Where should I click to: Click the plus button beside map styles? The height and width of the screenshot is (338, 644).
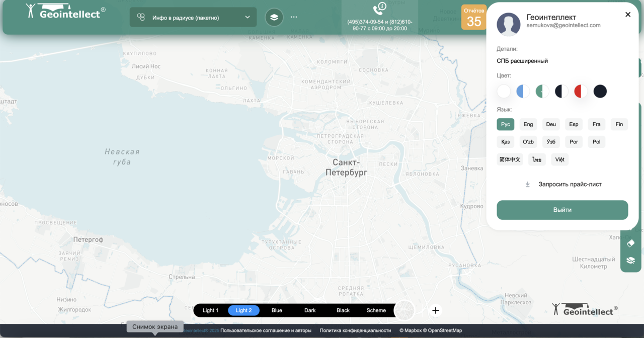click(x=436, y=310)
